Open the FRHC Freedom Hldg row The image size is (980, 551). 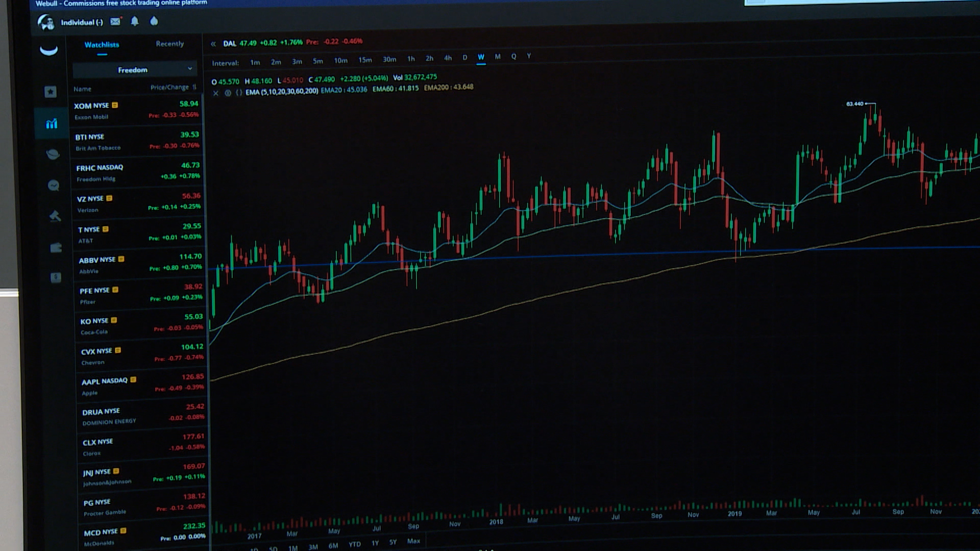click(138, 172)
